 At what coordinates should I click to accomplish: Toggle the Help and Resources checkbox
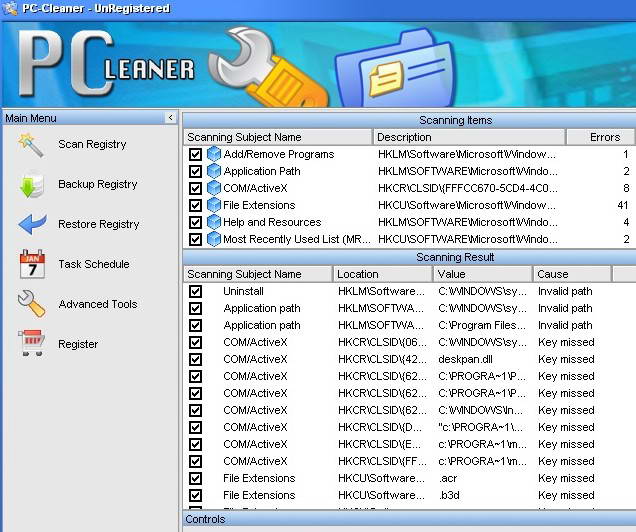click(x=196, y=223)
